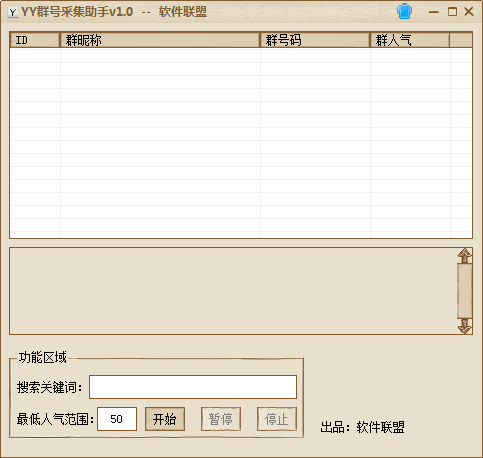This screenshot has width=483, height=458.
Task: Click inside the empty log text area
Action: (233, 291)
